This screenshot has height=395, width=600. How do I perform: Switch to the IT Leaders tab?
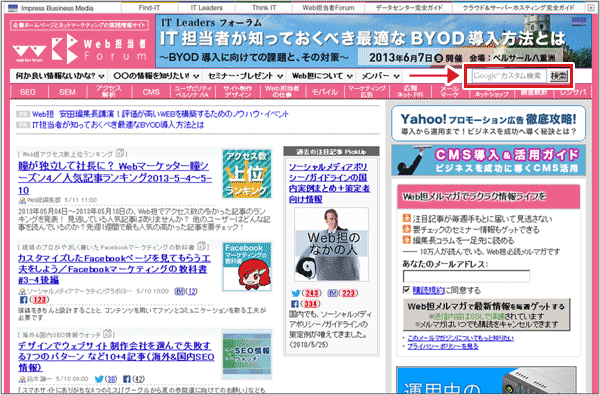point(207,8)
